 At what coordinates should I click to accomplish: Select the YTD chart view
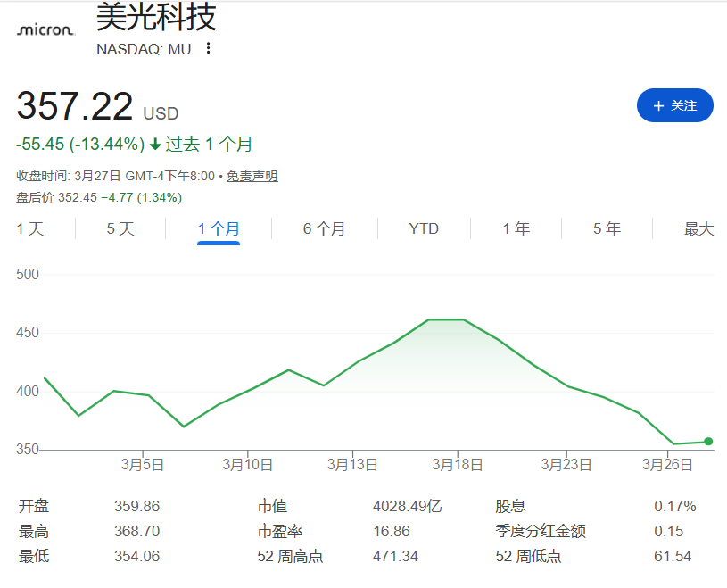(423, 228)
